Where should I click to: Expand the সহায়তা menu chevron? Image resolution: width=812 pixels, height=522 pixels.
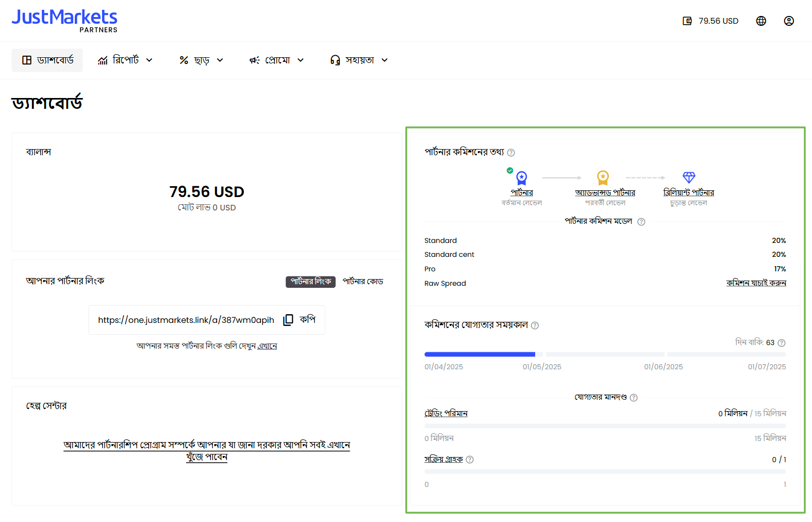click(385, 60)
